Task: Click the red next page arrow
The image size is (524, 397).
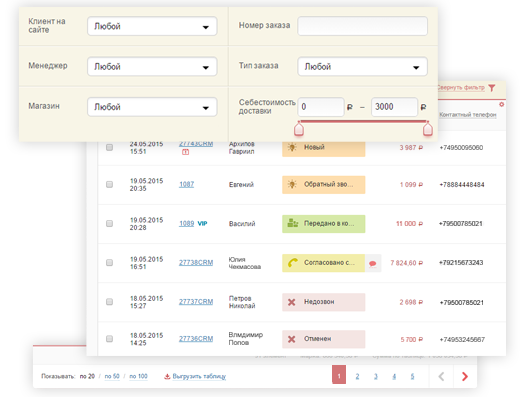Action: point(465,376)
